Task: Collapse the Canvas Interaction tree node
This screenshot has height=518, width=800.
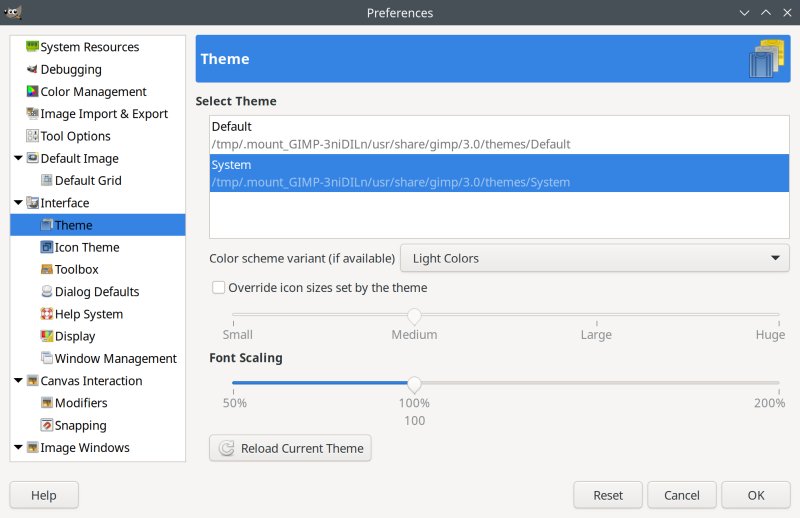Action: [x=18, y=380]
